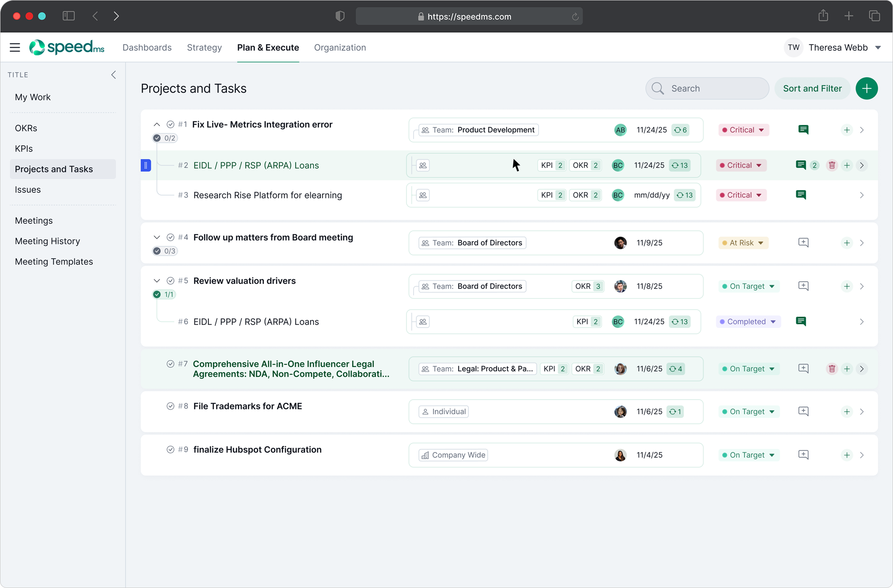Delete the EIDL / PPP / RSP task #2
893x588 pixels.
tap(832, 165)
